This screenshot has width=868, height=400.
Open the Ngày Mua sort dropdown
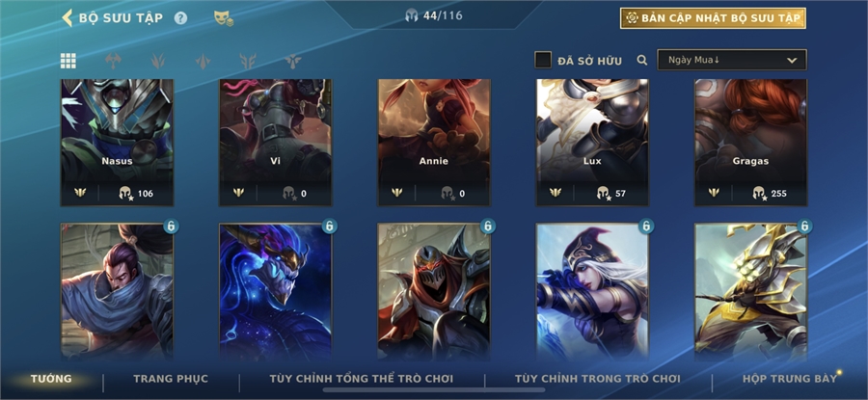732,60
